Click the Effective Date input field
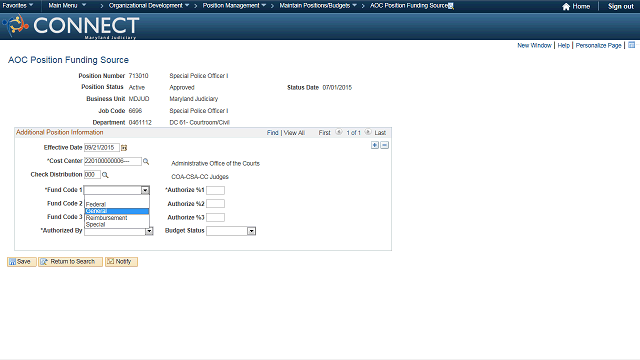Viewport: 640px width, 360px height. click(x=102, y=148)
